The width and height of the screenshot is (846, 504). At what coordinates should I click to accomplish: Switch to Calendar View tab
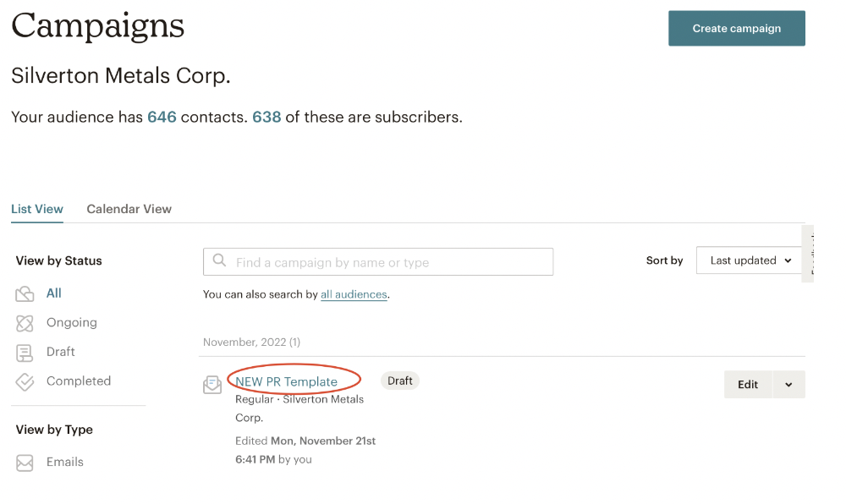(129, 209)
